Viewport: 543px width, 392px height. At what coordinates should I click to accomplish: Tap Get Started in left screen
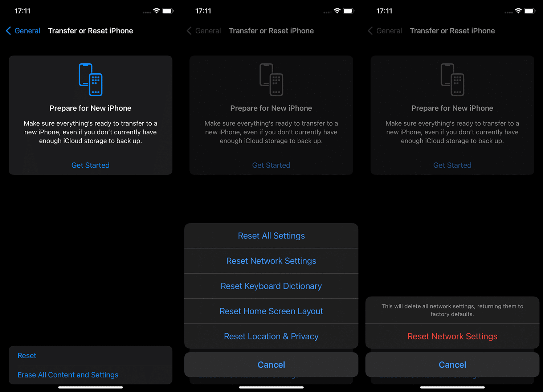90,165
